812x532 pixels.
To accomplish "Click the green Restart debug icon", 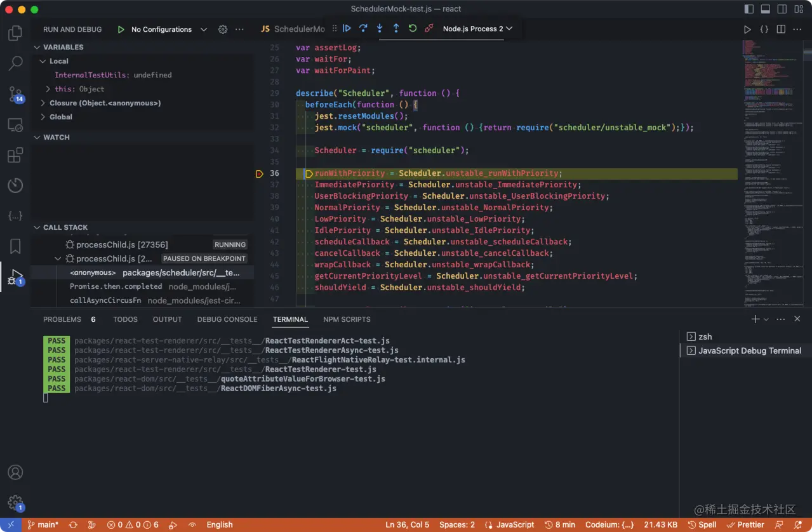I will [413, 29].
